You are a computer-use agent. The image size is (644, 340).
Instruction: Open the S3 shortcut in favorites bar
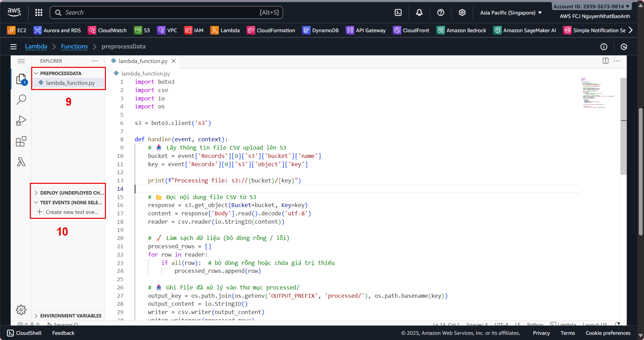pyautogui.click(x=142, y=30)
